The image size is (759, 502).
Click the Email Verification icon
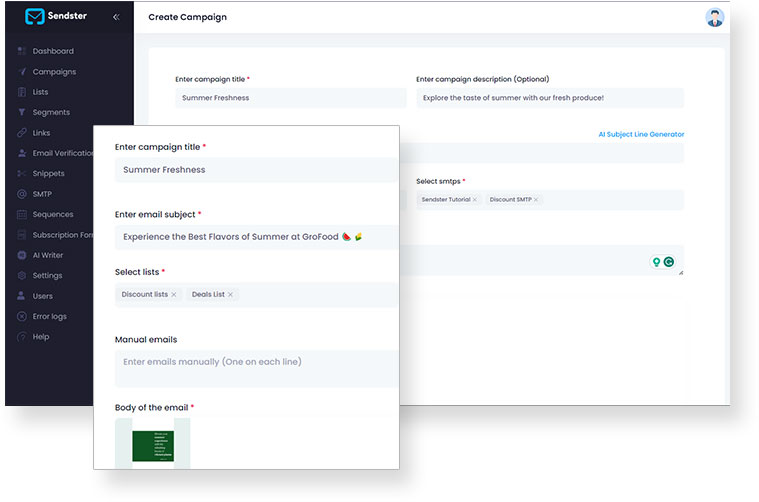point(22,153)
